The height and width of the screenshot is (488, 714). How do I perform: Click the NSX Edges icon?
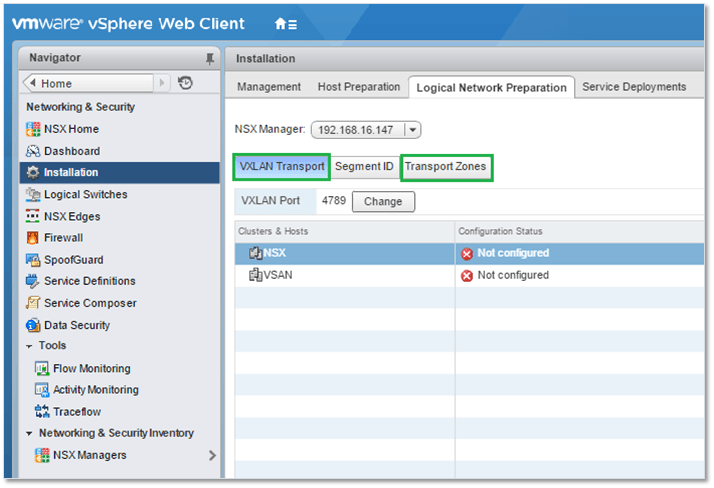[x=33, y=216]
